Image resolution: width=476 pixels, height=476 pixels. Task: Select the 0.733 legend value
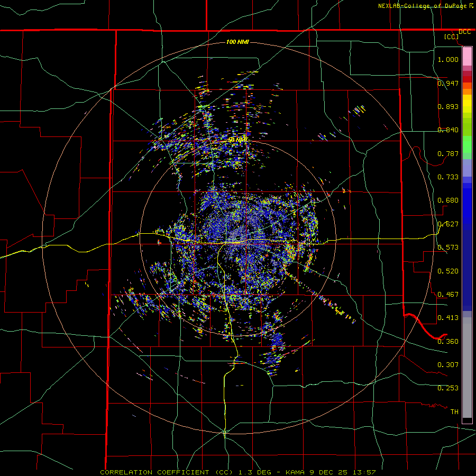click(448, 177)
